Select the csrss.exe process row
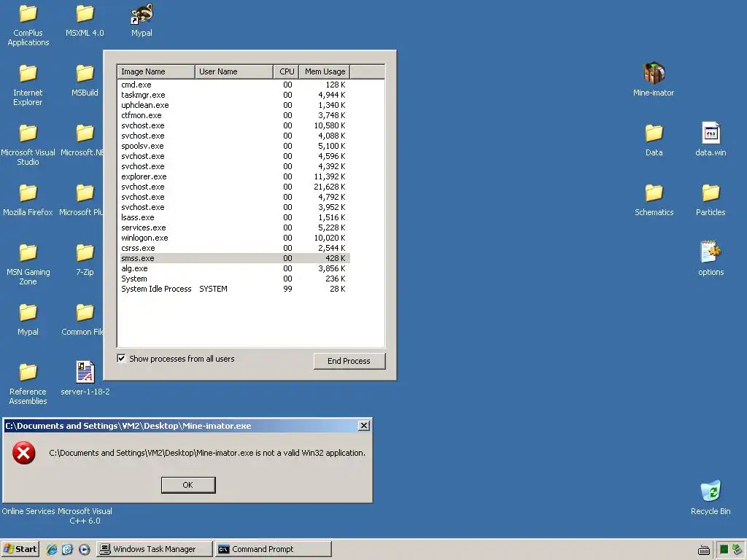This screenshot has width=747, height=560. (234, 248)
